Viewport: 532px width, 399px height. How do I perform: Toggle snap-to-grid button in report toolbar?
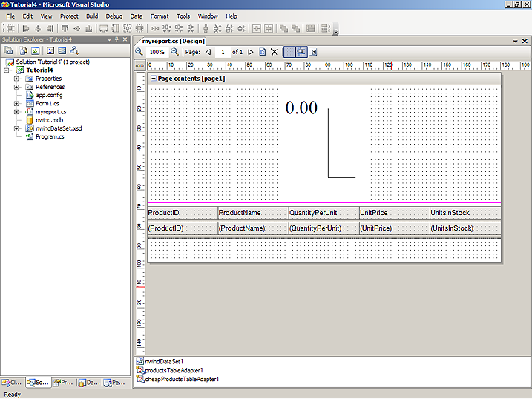(301, 52)
